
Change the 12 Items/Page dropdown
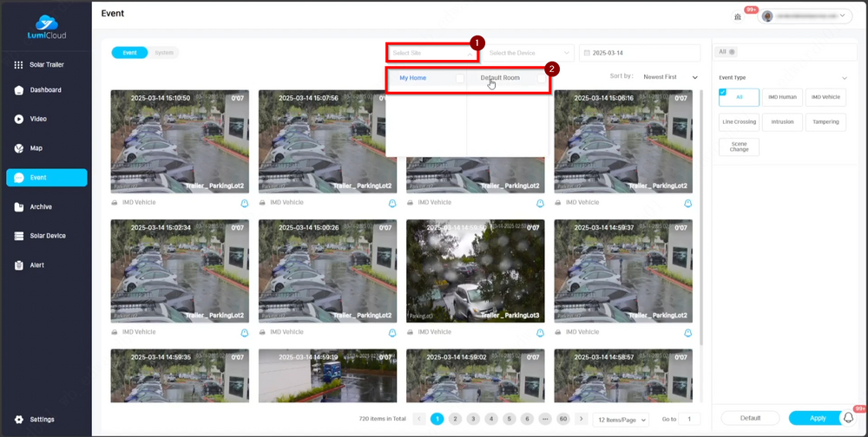(x=621, y=420)
